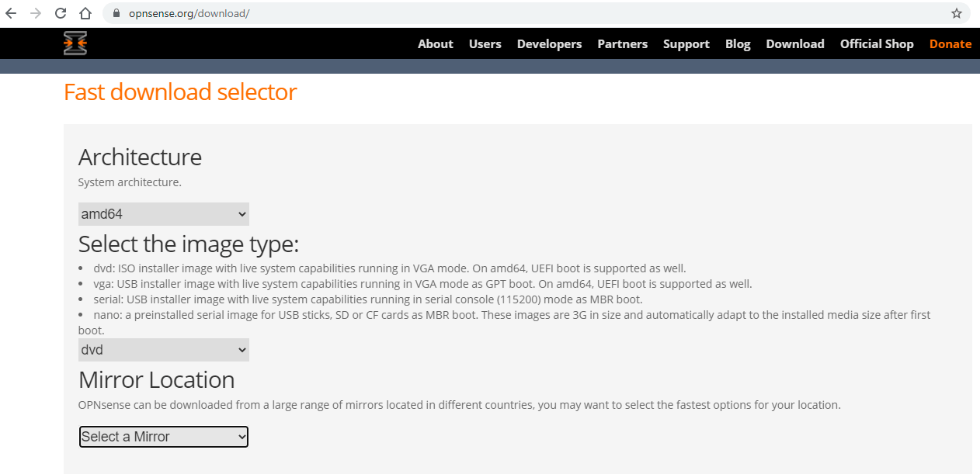
Task: Click the OPNsense logo icon
Action: pos(75,43)
